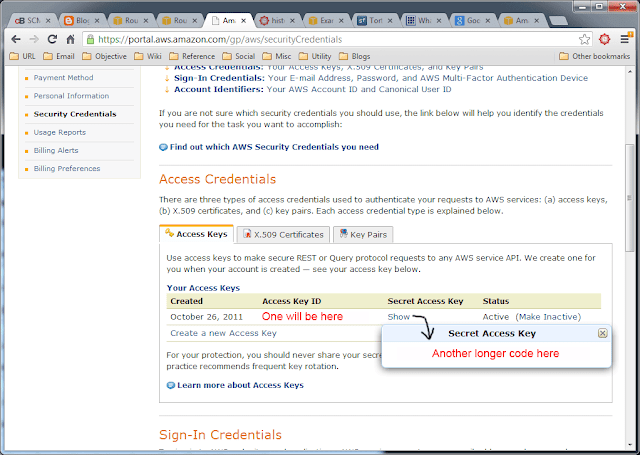
Task: Select the Access Keys tab
Action: (196, 234)
